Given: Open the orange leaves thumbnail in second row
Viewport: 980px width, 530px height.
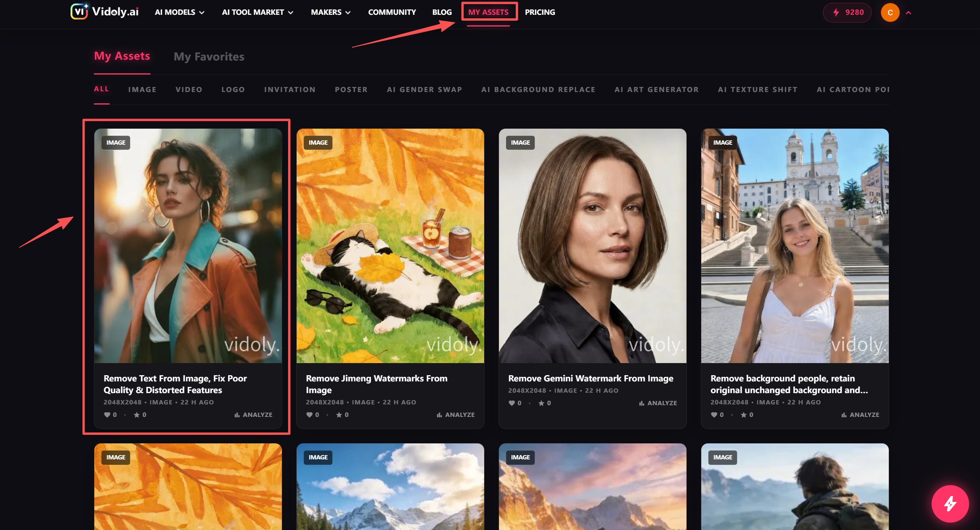Looking at the screenshot, I should pyautogui.click(x=188, y=486).
